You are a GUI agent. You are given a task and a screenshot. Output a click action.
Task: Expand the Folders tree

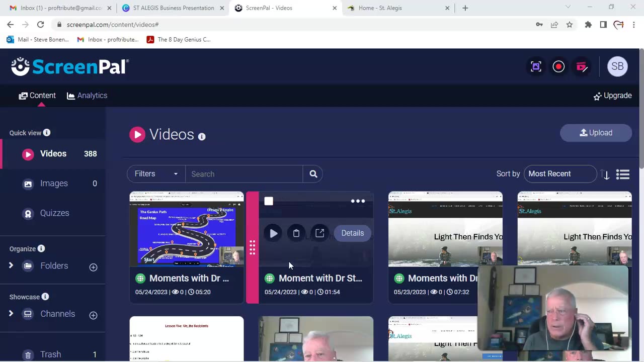11,265
